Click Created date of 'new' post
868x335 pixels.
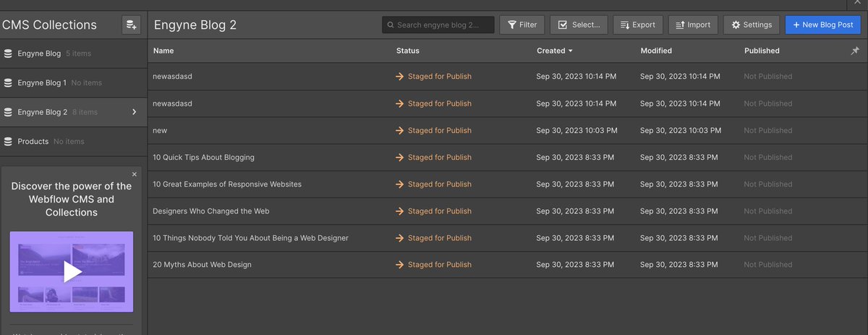coord(577,130)
